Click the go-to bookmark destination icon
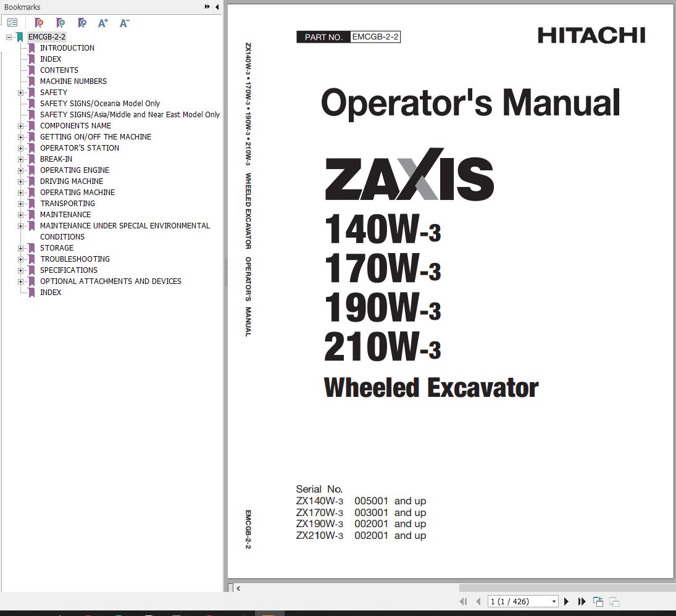676x616 pixels. [82, 23]
